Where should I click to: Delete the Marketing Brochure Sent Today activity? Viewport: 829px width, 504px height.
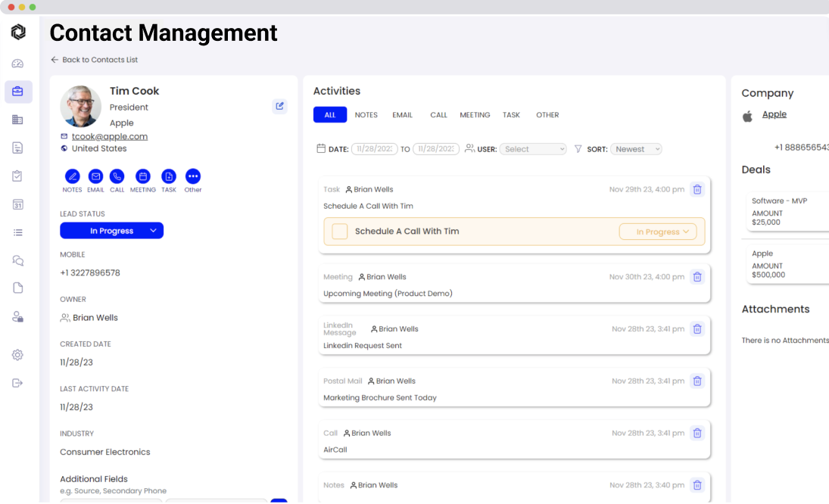pyautogui.click(x=697, y=381)
